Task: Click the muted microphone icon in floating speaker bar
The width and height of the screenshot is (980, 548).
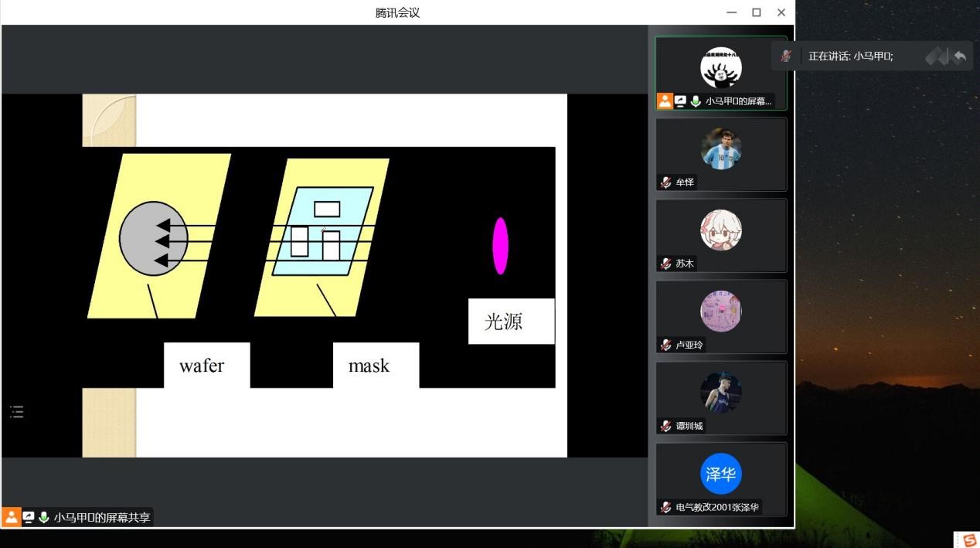Action: (786, 56)
